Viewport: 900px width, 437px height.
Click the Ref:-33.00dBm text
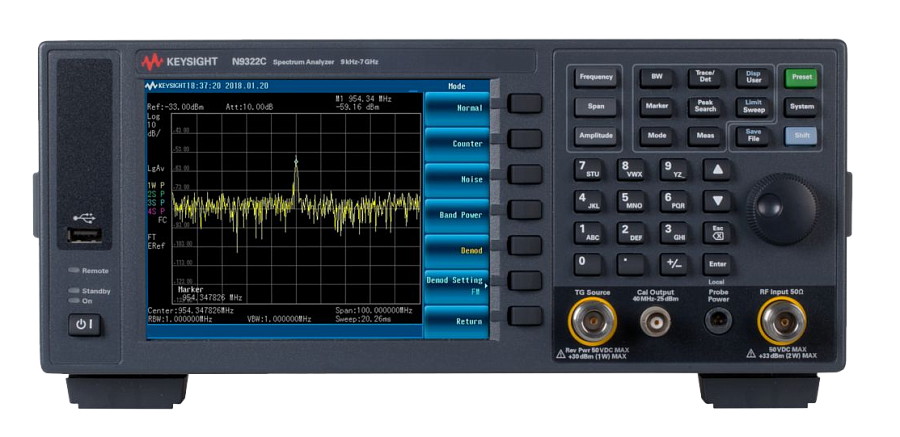pyautogui.click(x=175, y=107)
